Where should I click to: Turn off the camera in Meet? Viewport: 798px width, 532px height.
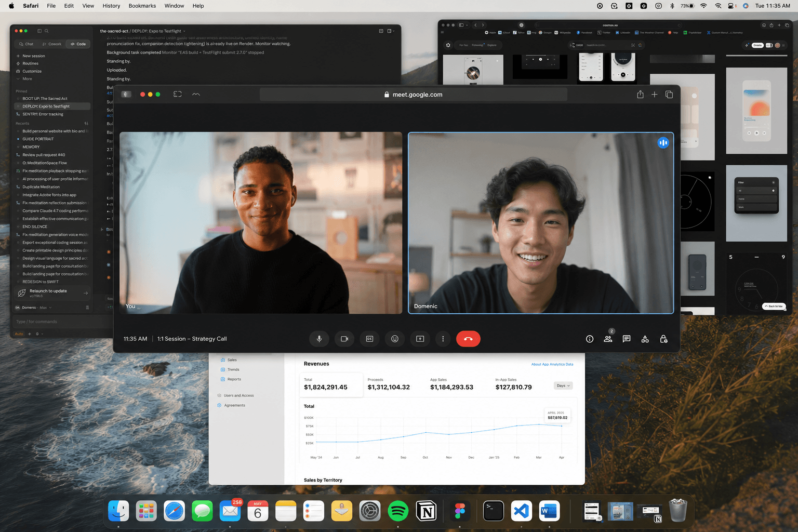344,339
